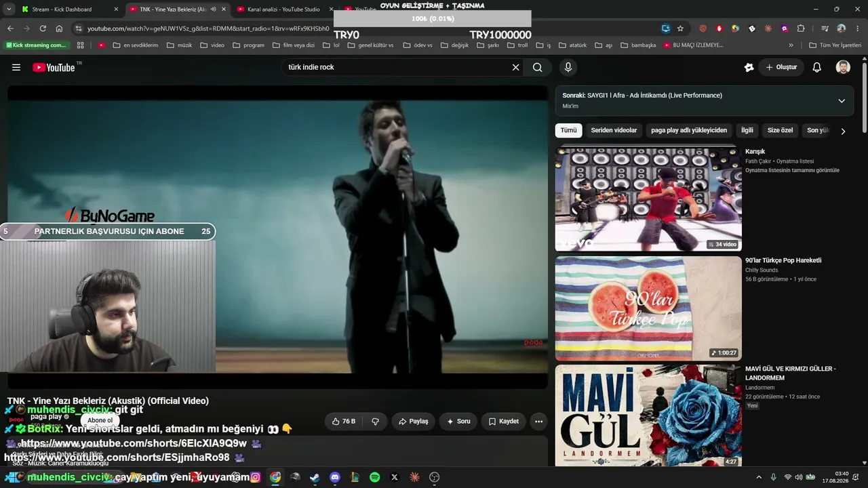Open X app from the taskbar

click(395, 477)
